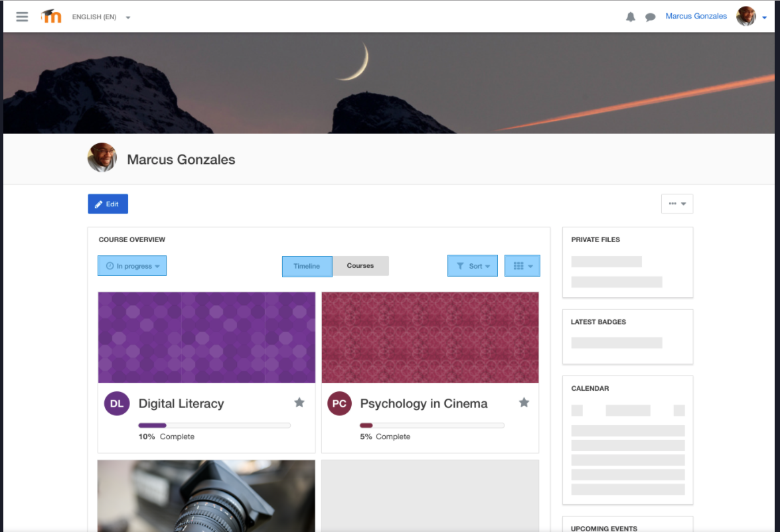Click the Latest Badges block title
This screenshot has width=780, height=532.
(x=598, y=322)
